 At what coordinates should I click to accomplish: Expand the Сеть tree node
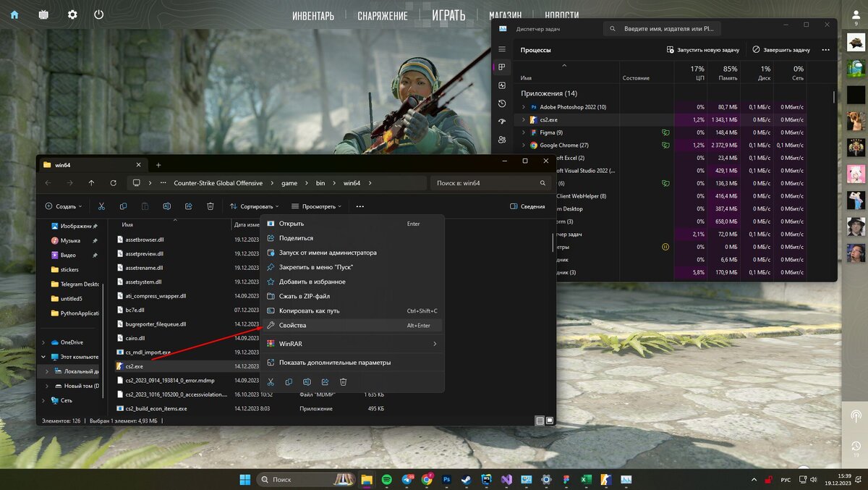point(43,400)
